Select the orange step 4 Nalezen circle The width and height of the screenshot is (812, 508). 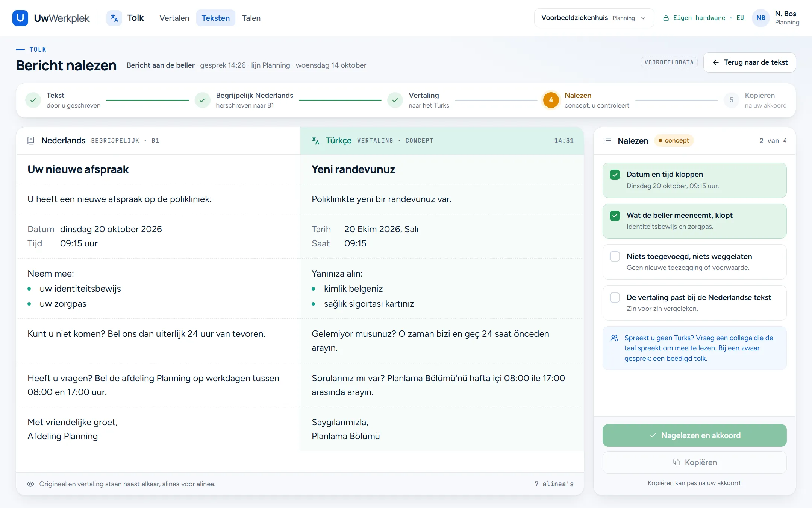(x=551, y=100)
